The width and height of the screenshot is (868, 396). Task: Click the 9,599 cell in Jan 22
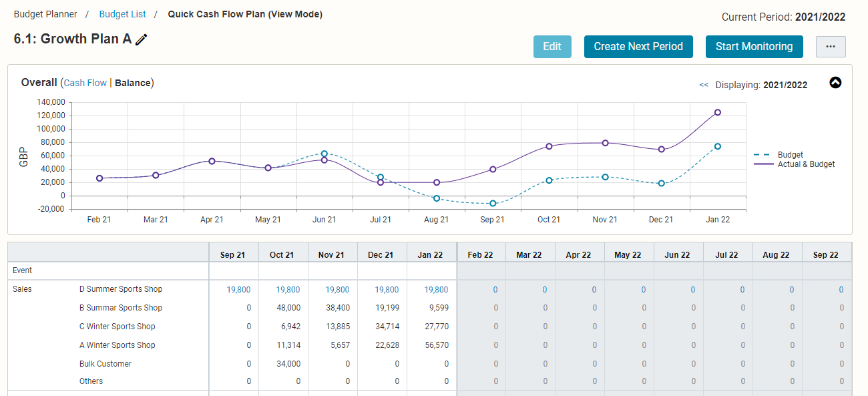click(x=439, y=308)
